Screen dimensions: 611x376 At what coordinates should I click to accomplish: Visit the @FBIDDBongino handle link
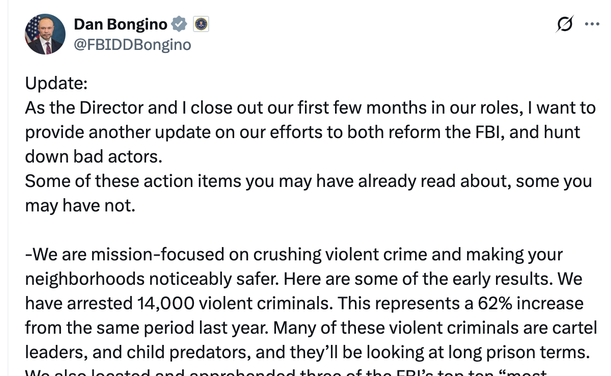click(132, 45)
